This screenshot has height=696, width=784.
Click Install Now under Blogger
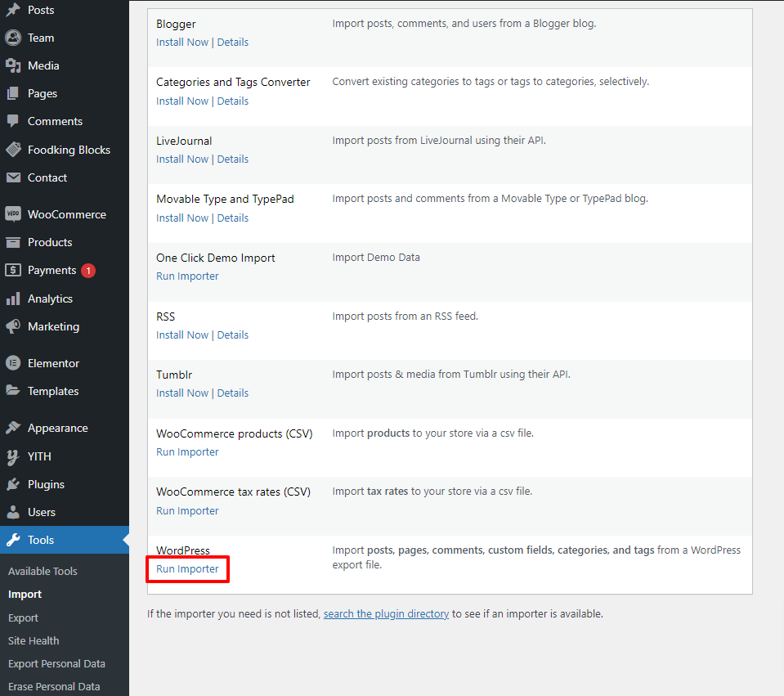tap(182, 42)
